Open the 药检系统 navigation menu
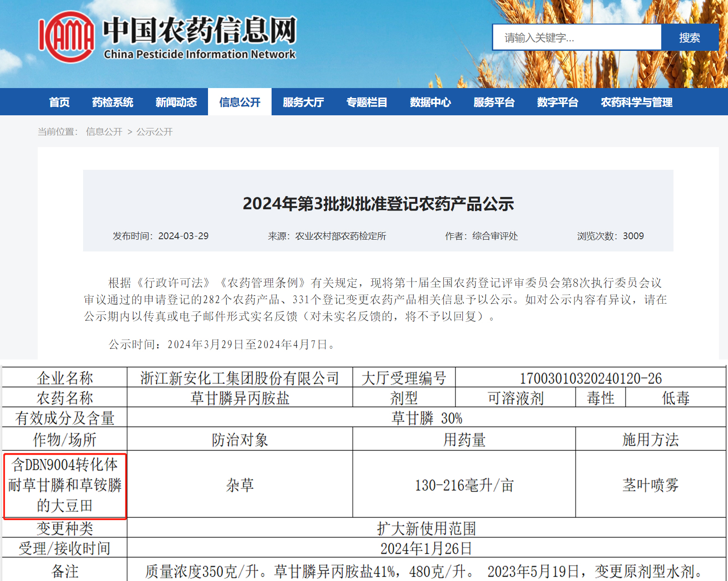The image size is (728, 581). pos(113,102)
